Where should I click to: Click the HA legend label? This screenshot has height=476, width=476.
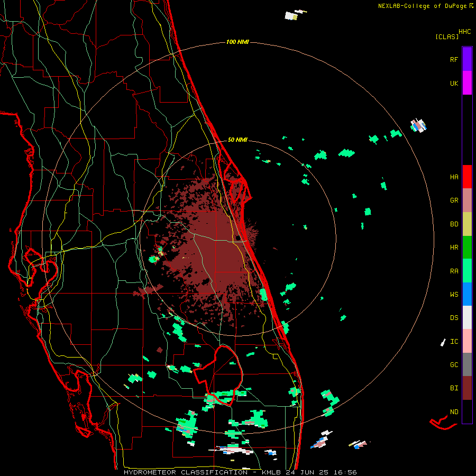pyautogui.click(x=454, y=177)
